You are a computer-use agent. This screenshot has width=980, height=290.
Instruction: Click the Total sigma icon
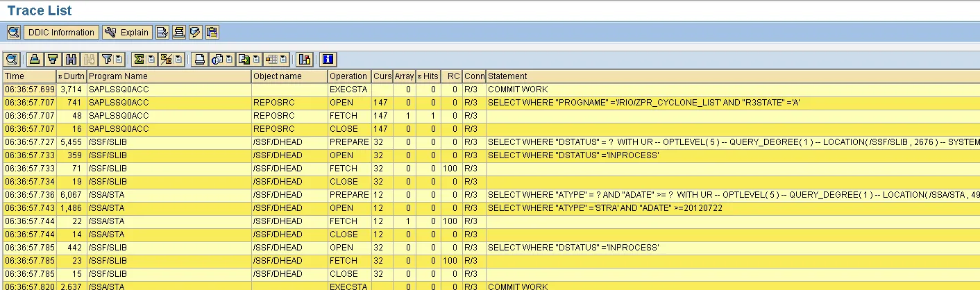point(139,59)
